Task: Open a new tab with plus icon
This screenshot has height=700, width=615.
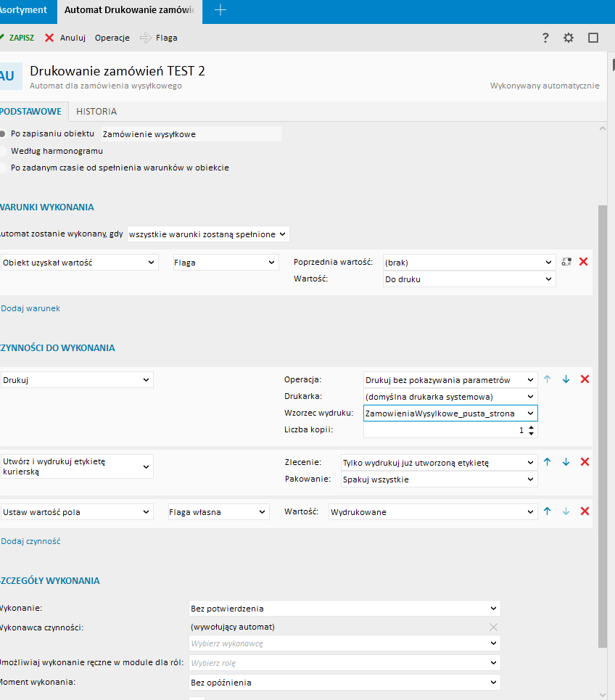Action: click(221, 10)
